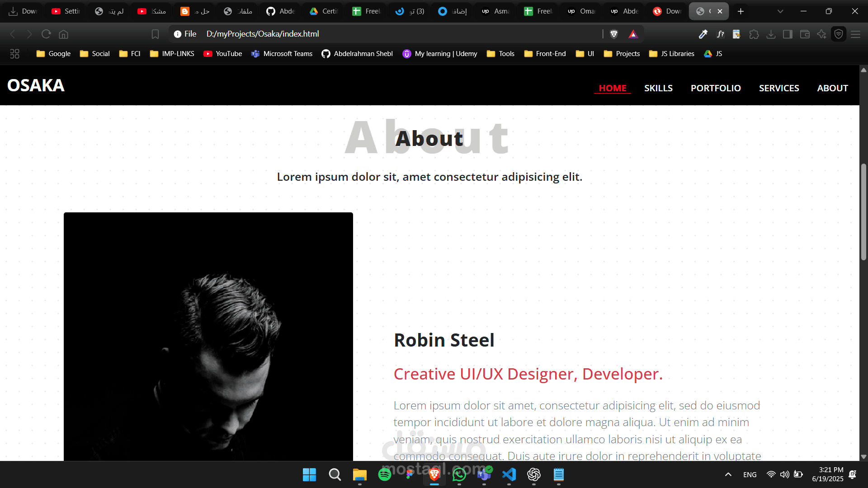Expand the tab search dropdown chevron
This screenshot has height=488, width=868.
[x=780, y=11]
